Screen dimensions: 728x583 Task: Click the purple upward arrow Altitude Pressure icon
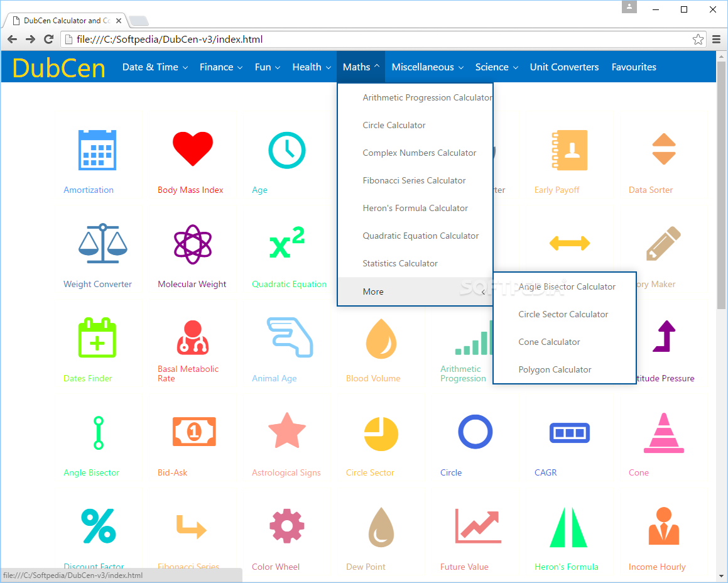[665, 336]
